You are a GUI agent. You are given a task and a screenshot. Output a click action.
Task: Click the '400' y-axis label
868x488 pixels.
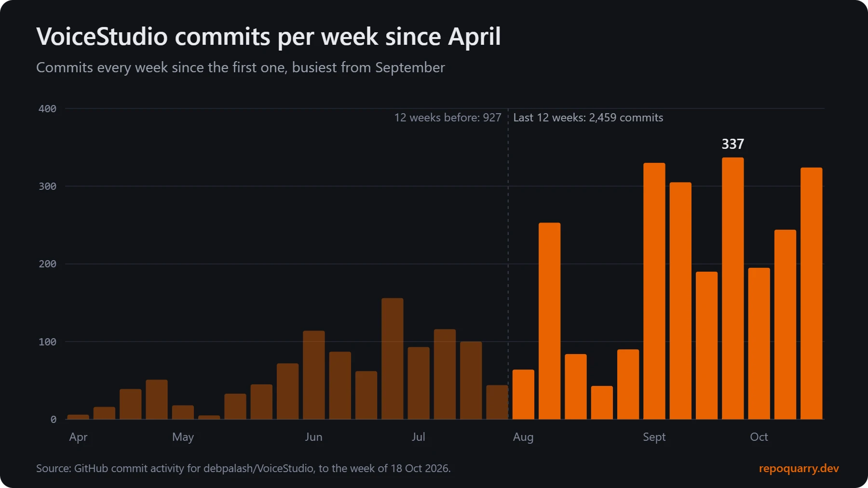pyautogui.click(x=47, y=109)
